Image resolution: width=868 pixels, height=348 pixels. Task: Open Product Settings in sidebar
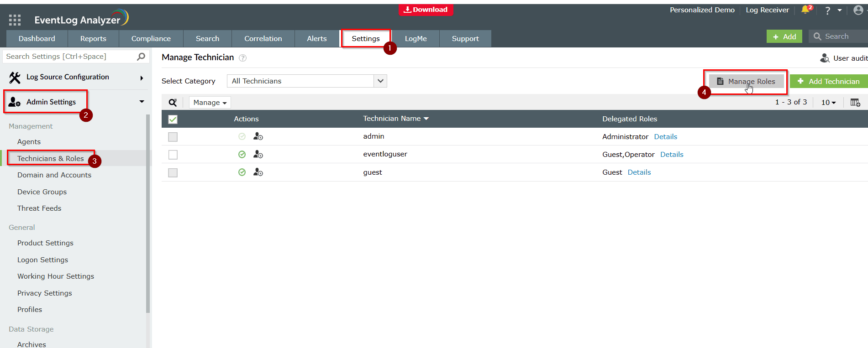(45, 243)
